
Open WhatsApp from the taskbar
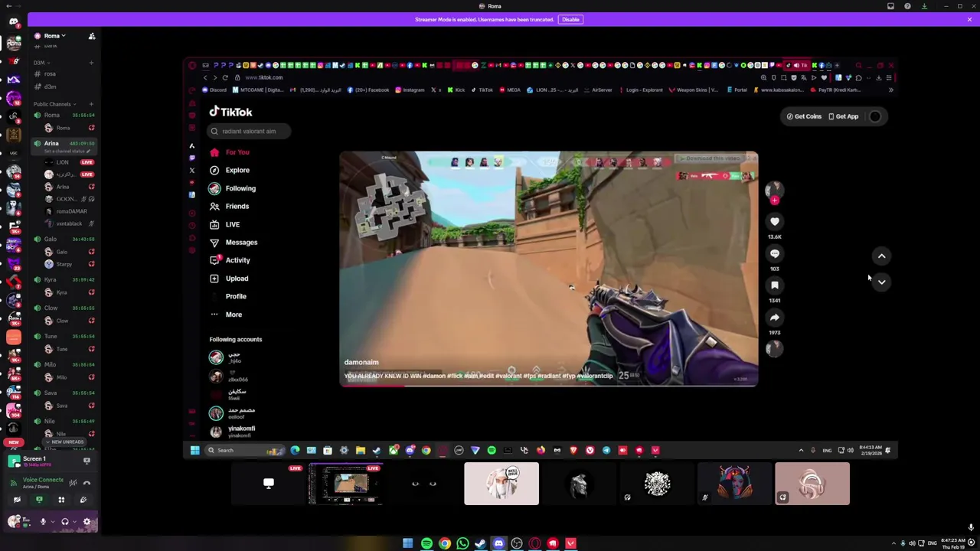(462, 543)
